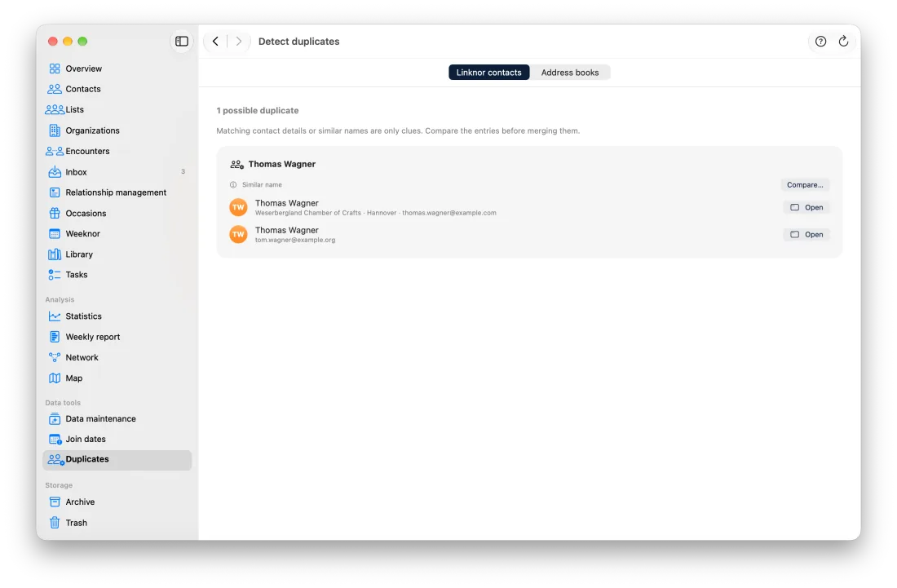This screenshot has width=897, height=588.
Task: Open Data maintenance
Action: pos(117,418)
